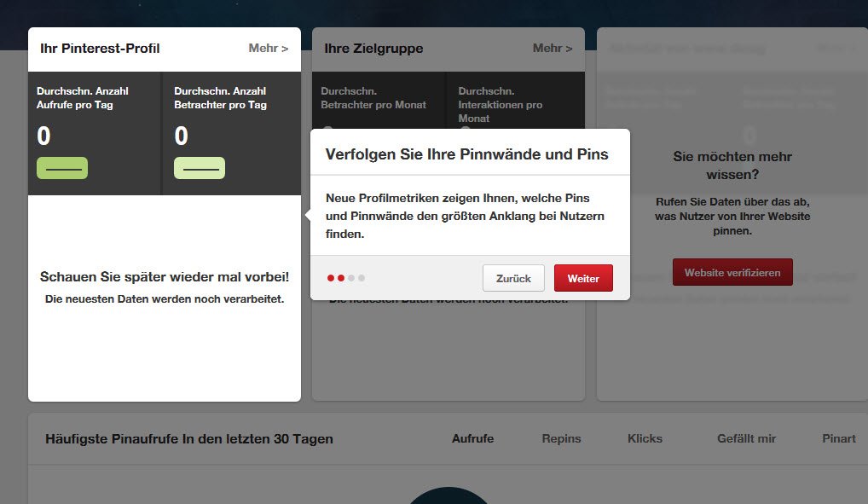Click the light green sparkline under Betrachter pro Tag

coord(200,168)
